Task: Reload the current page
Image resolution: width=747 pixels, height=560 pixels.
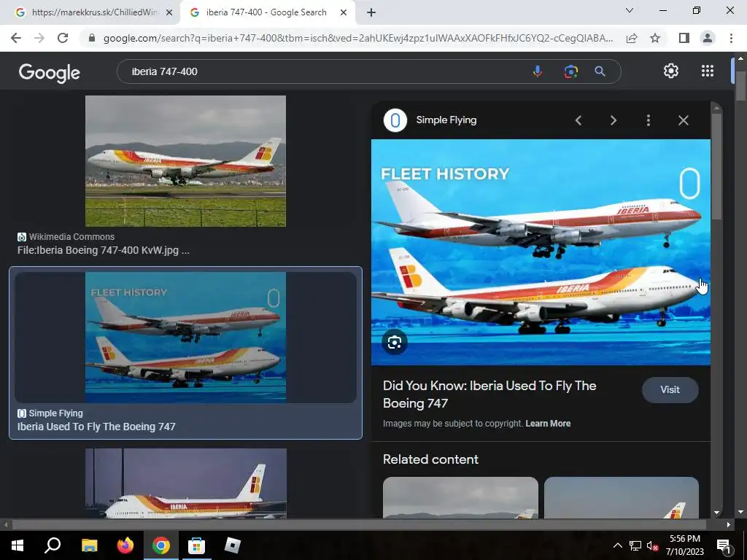Action: point(63,38)
